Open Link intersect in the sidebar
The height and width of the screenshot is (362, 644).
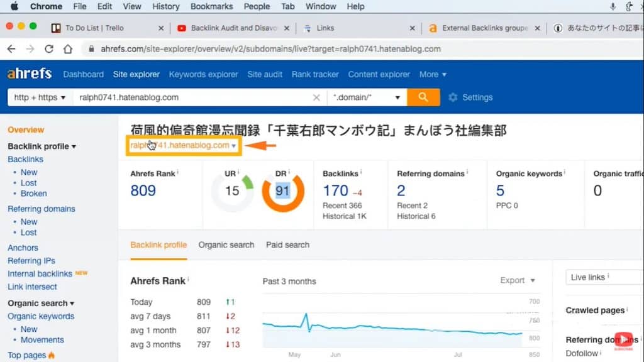33,287
